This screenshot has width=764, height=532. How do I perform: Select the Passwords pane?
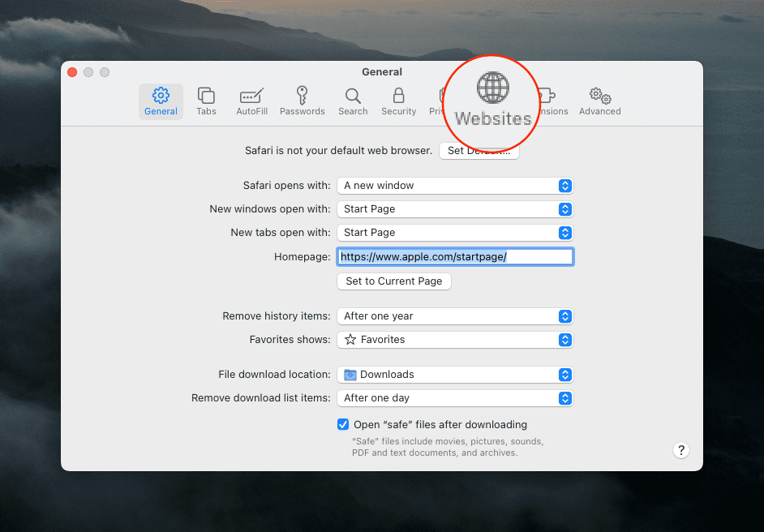click(x=302, y=99)
